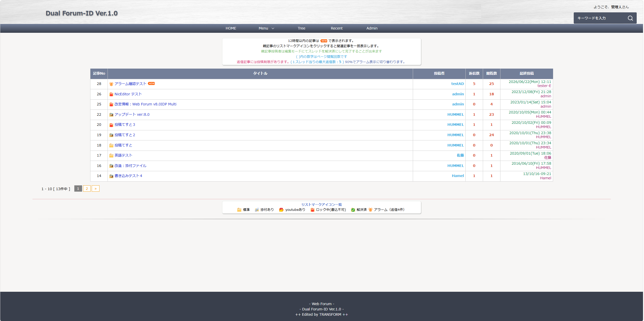
Task: Click view count 25 for thread 28
Action: (x=491, y=84)
